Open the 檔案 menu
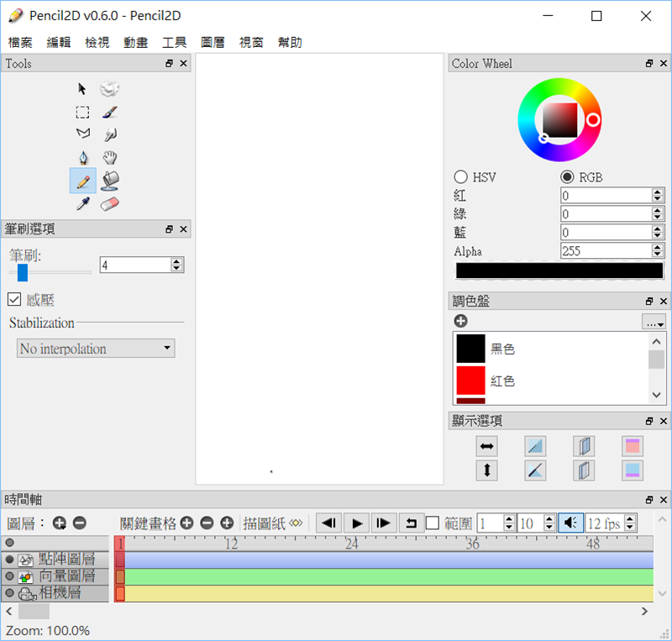672x641 pixels. (20, 42)
